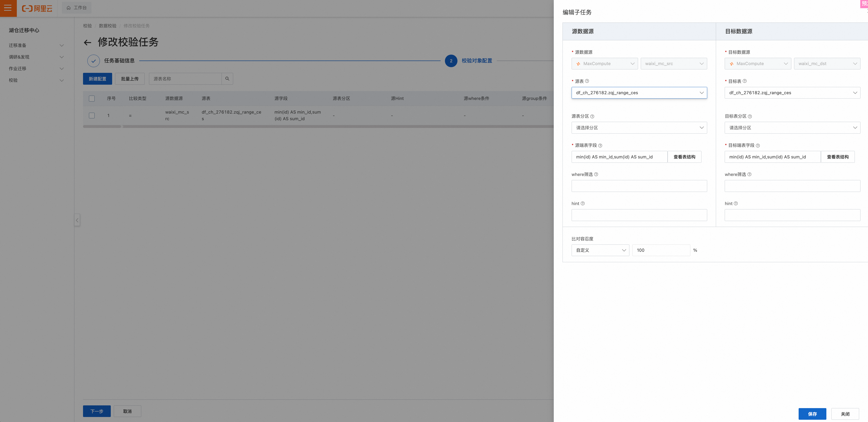Viewport: 868px width, 422px height.
Task: Click 新建配置 button
Action: click(97, 79)
